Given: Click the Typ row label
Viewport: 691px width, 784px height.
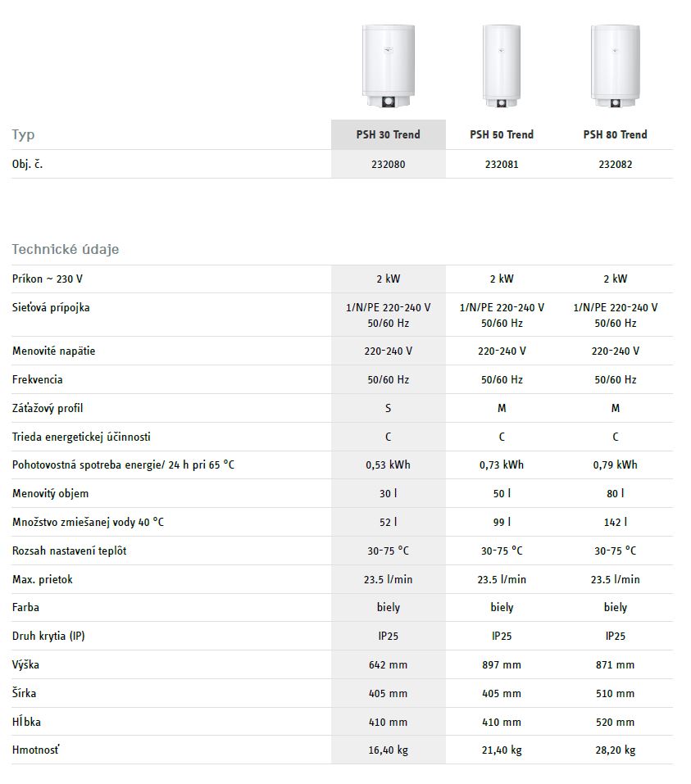Looking at the screenshot, I should coord(24,135).
